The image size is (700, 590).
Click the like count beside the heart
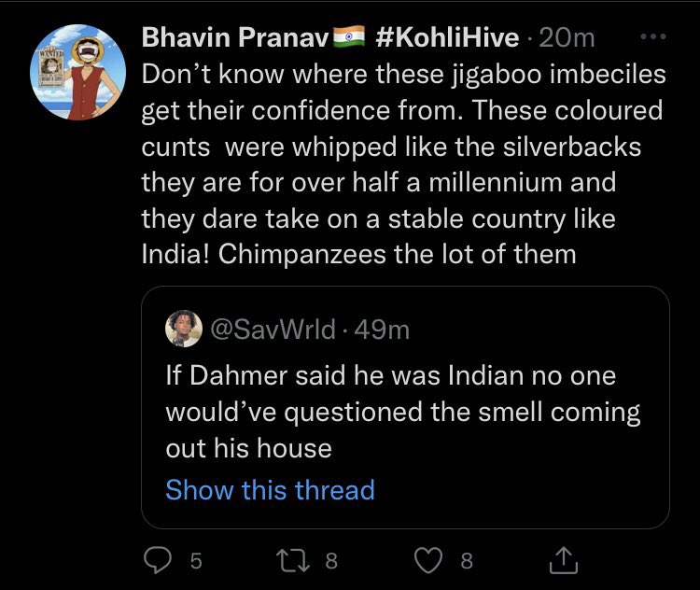[x=467, y=560]
